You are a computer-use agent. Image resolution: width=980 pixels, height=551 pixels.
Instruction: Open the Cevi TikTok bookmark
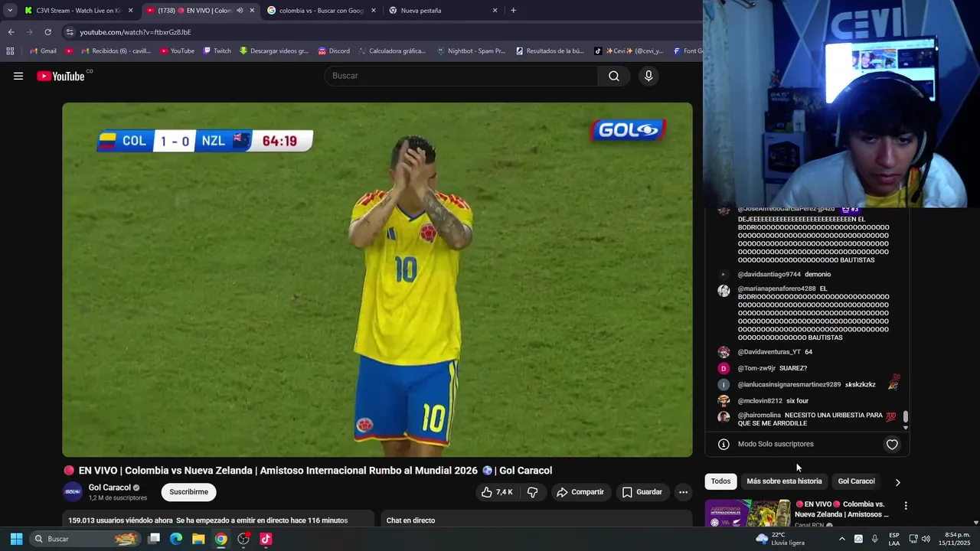coord(629,51)
